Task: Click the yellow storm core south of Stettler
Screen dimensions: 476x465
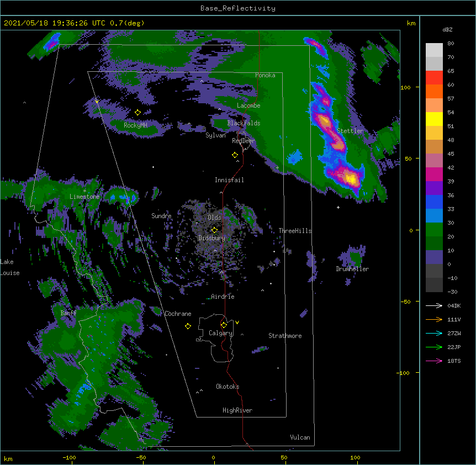Action: click(x=351, y=178)
